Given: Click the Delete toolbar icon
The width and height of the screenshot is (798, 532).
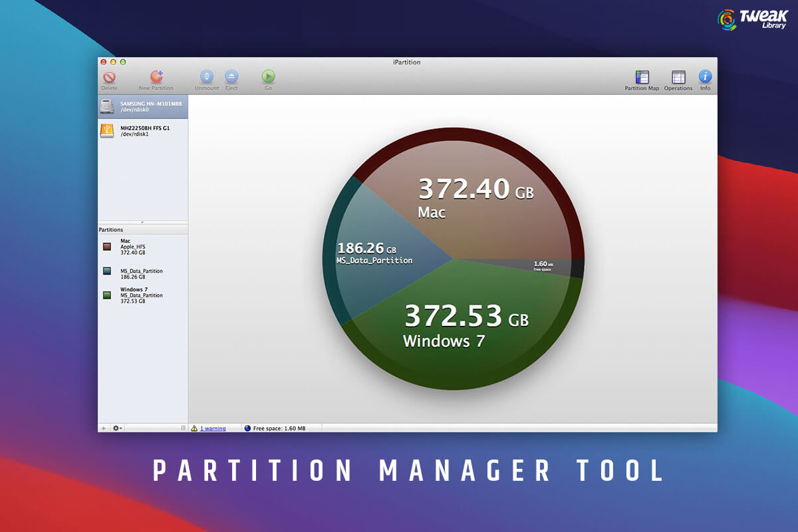Looking at the screenshot, I should pyautogui.click(x=109, y=77).
